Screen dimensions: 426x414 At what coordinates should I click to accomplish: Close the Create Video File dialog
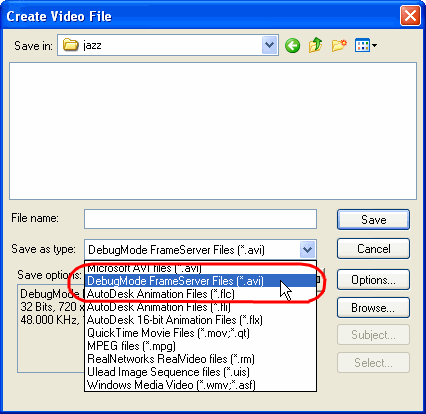[410, 16]
